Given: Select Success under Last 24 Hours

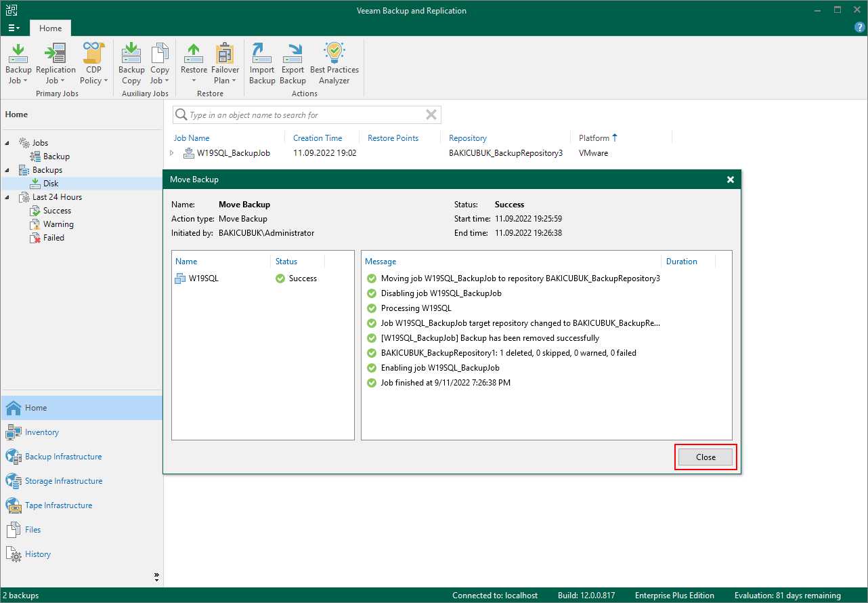Looking at the screenshot, I should 57,211.
